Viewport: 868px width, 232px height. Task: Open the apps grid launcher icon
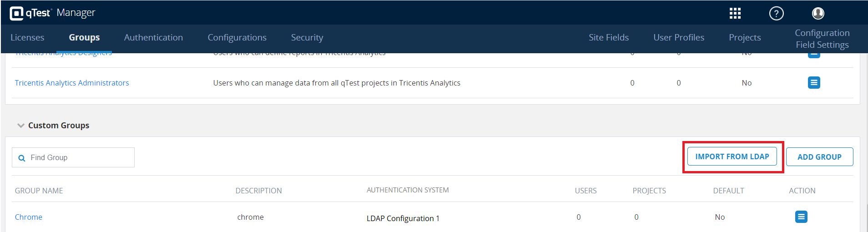tap(735, 13)
